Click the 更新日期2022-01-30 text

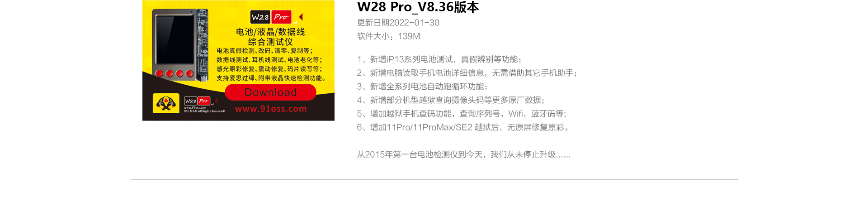pos(398,23)
